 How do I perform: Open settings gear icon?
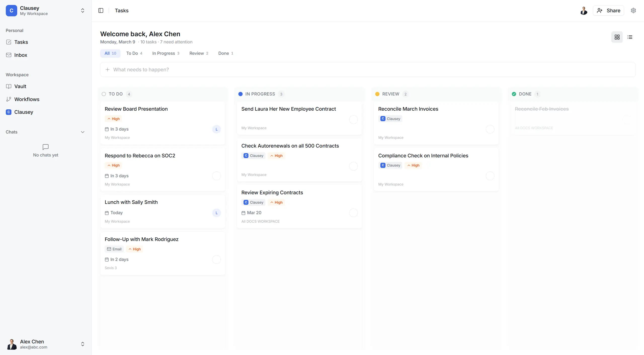pyautogui.click(x=633, y=11)
